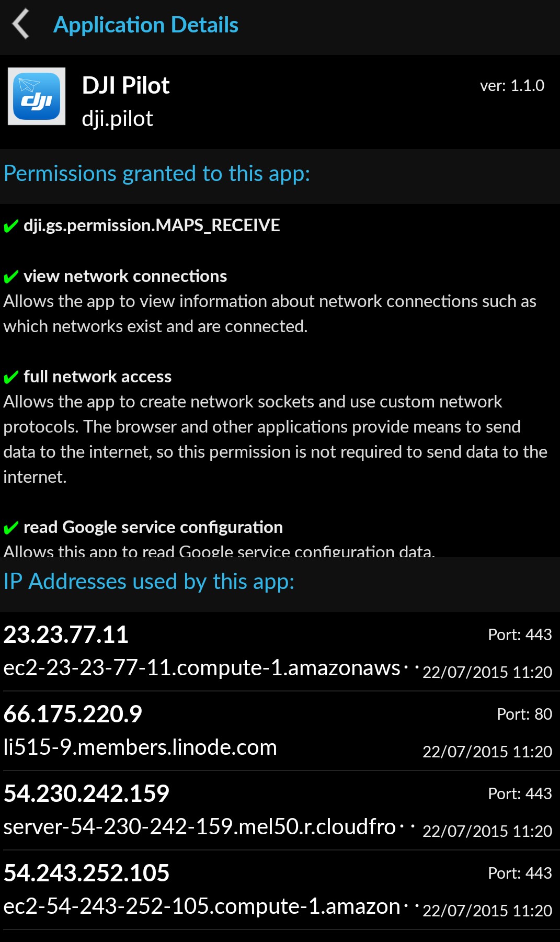Tap the Permissions granted to this app header

point(157,174)
